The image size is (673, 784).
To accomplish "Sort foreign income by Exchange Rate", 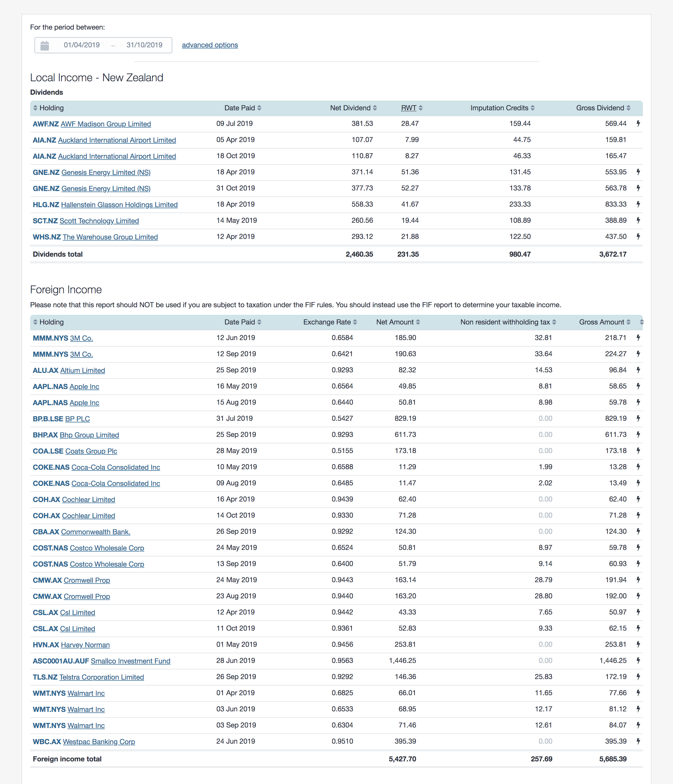I will tap(330, 322).
